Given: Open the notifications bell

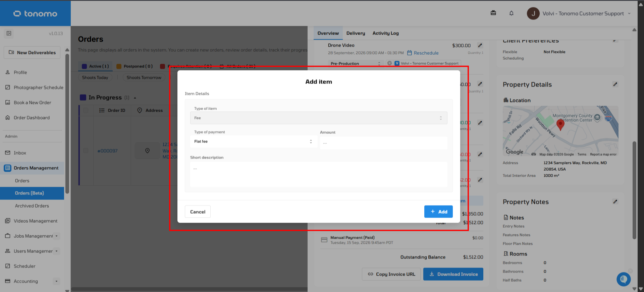Looking at the screenshot, I should [511, 13].
